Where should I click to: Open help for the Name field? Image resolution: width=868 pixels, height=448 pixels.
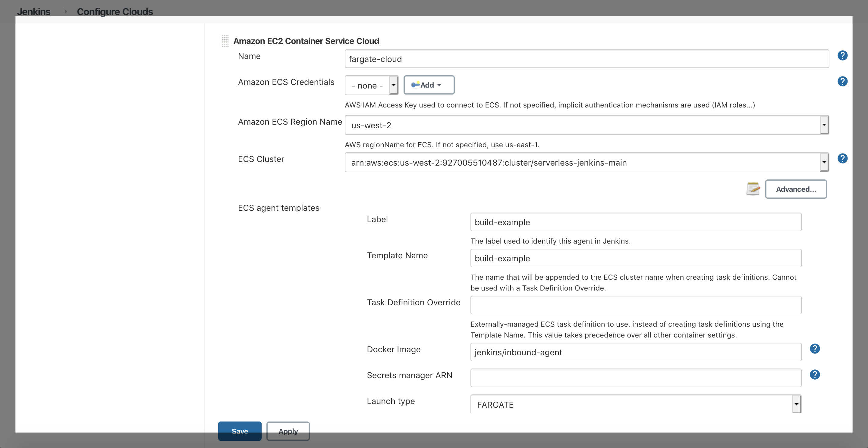842,55
